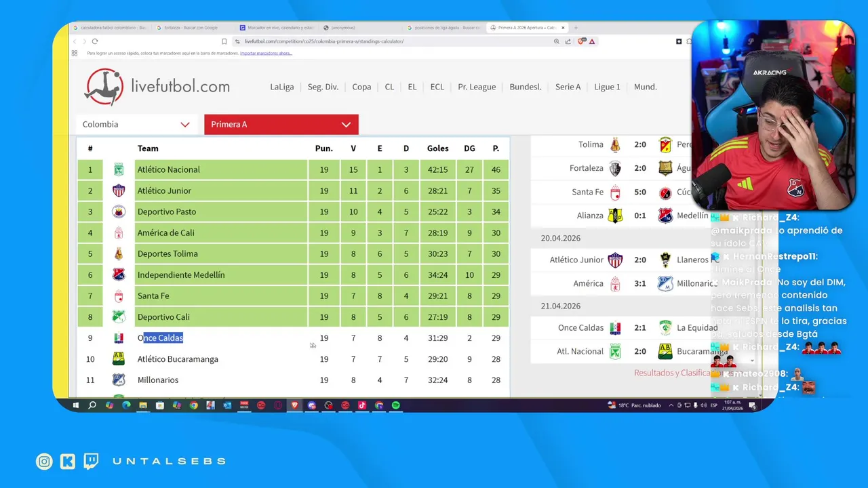This screenshot has width=868, height=488.
Task: Open a new browser tab
Action: [576, 28]
